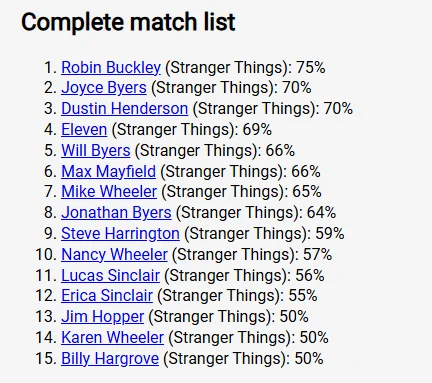Click the Dustin Henderson link
Image resolution: width=432 pixels, height=383 pixels.
point(124,109)
